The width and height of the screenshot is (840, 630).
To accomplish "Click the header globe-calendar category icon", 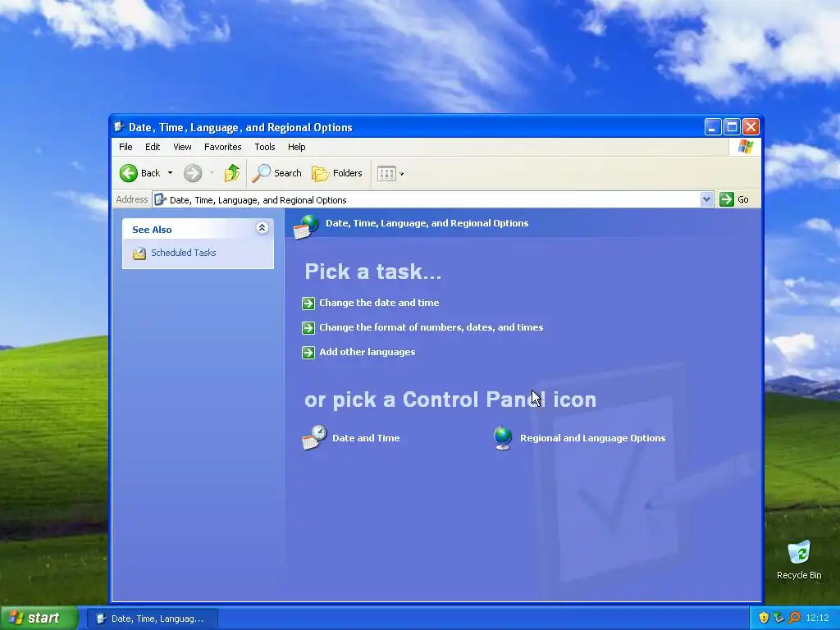I will [x=306, y=226].
